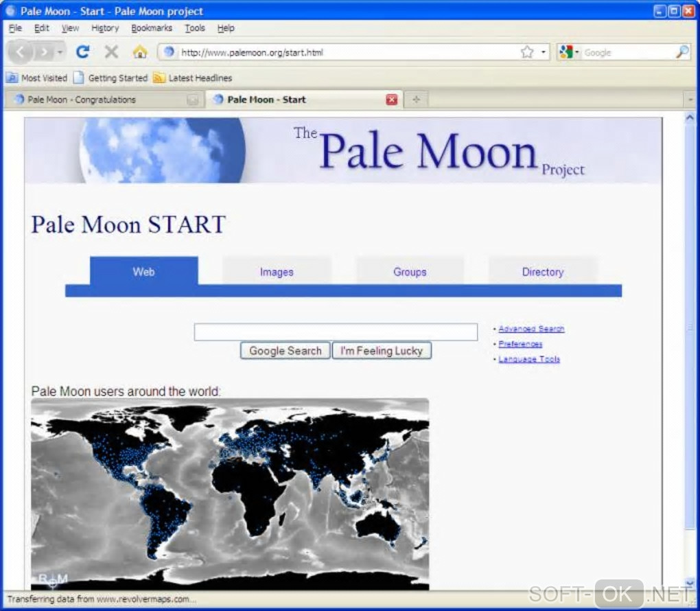Open the Edit menu

click(41, 28)
